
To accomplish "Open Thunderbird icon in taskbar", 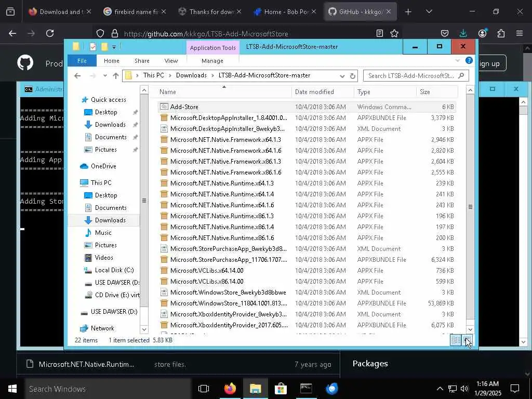I will (331, 389).
